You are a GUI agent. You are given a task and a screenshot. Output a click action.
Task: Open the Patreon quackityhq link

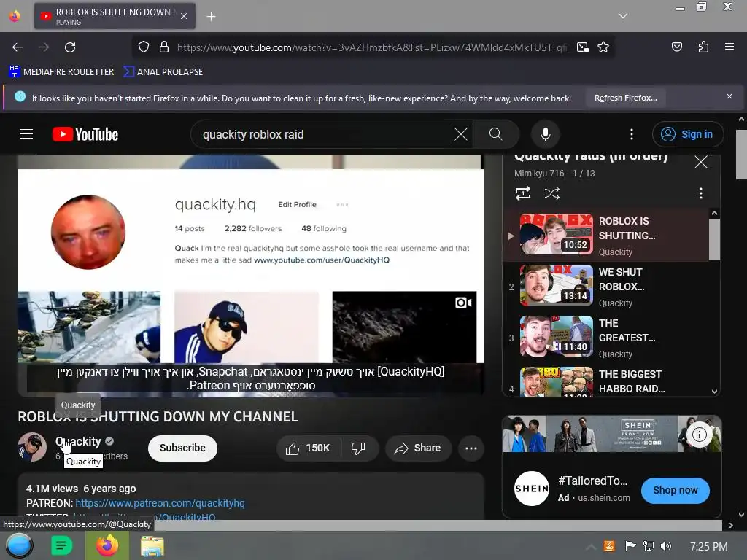tap(160, 503)
